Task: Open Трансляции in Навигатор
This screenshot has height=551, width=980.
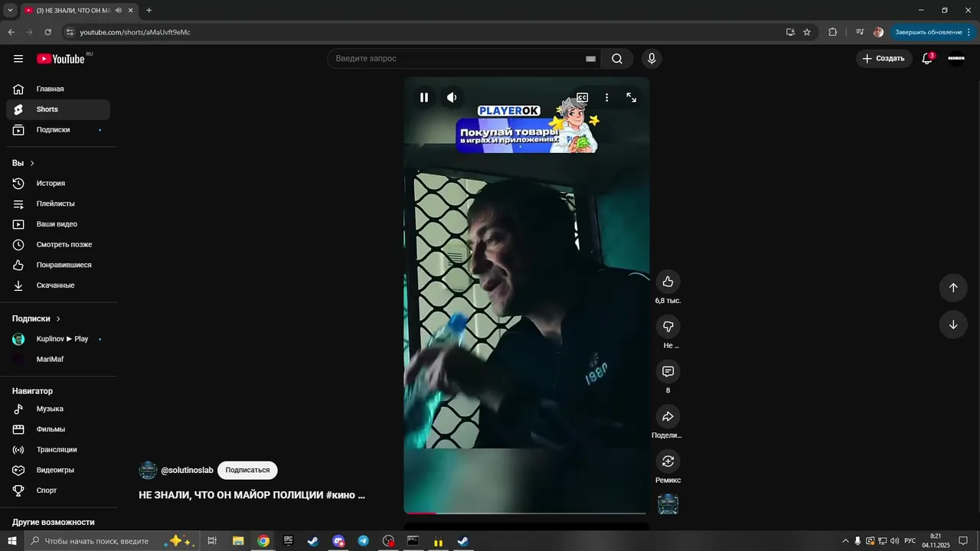Action: tap(58, 450)
